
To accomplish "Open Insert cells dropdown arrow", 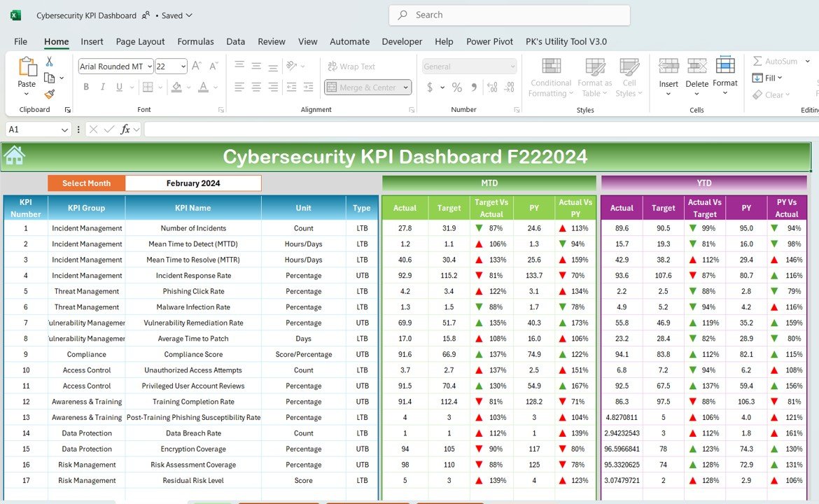I will [x=668, y=94].
